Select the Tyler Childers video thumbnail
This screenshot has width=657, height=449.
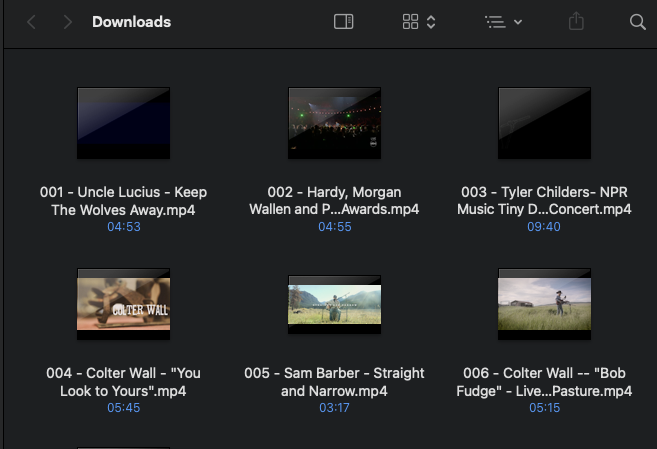pyautogui.click(x=544, y=123)
